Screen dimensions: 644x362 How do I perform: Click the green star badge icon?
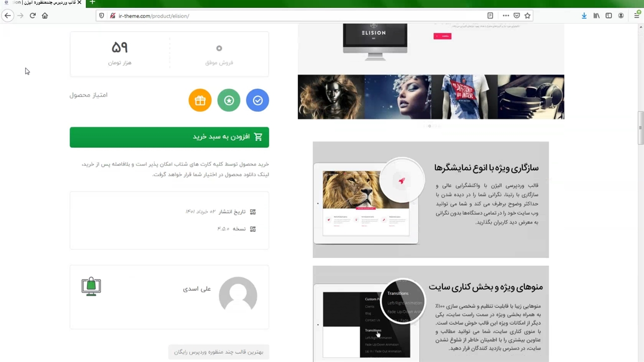(x=229, y=100)
